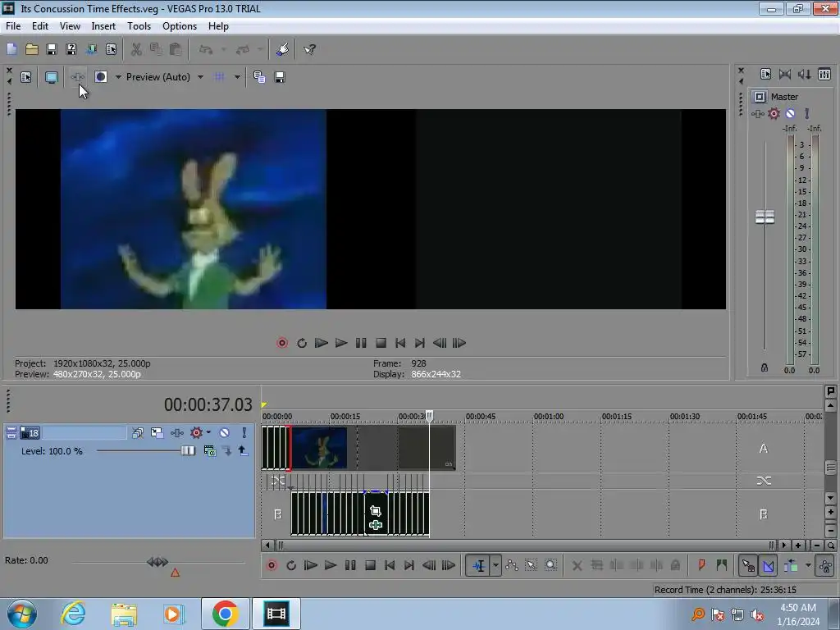Open the Insert menu
The image size is (840, 630).
pyautogui.click(x=103, y=25)
